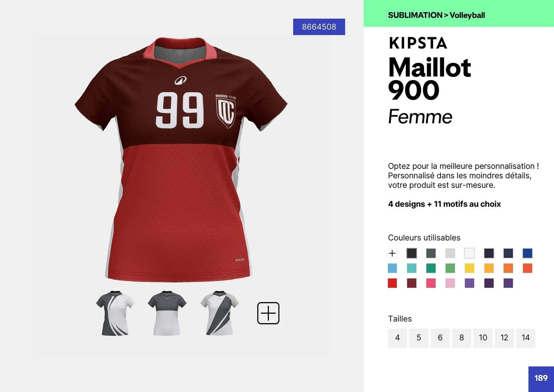Viewport: 554px width, 392px height.
Task: Pick the bright red color swatch
Action: (x=392, y=283)
